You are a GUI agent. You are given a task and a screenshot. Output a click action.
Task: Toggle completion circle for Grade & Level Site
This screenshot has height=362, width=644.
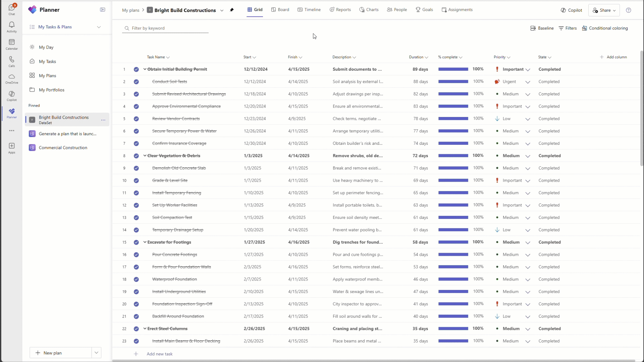click(x=136, y=181)
